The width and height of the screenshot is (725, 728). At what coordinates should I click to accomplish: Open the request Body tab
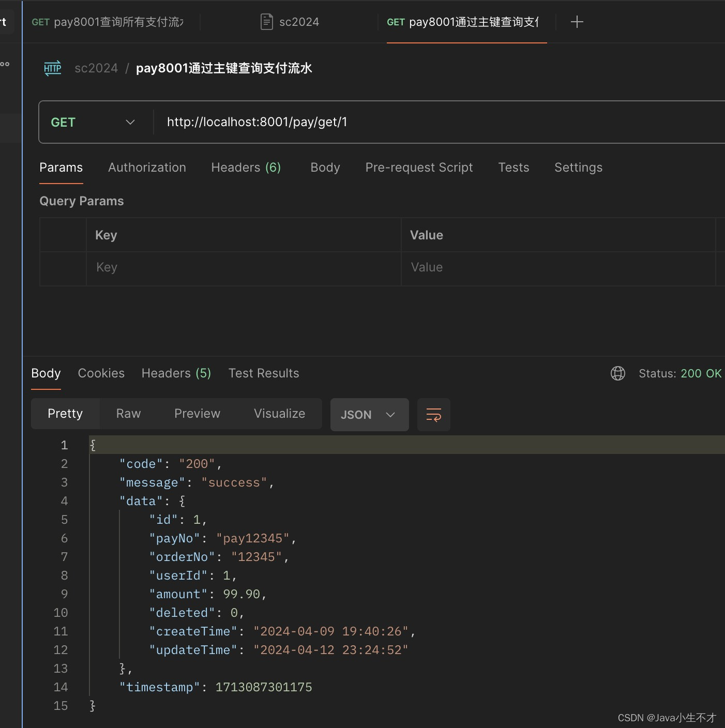pyautogui.click(x=325, y=168)
